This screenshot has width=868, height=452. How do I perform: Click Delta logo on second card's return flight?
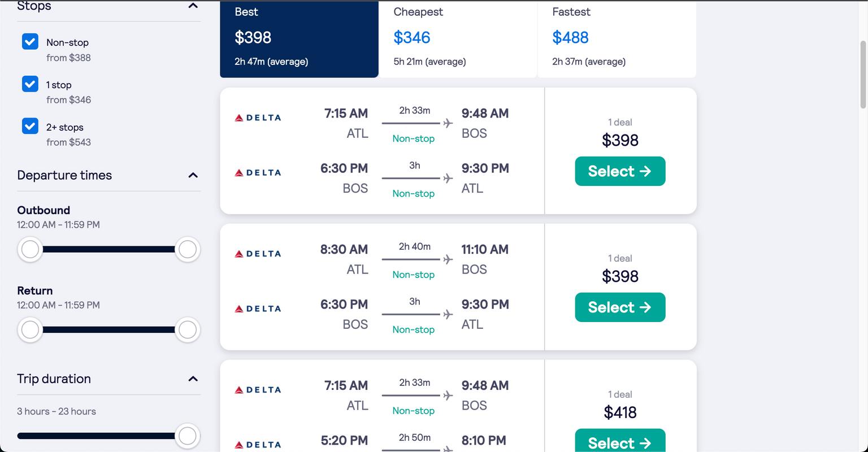click(x=258, y=308)
